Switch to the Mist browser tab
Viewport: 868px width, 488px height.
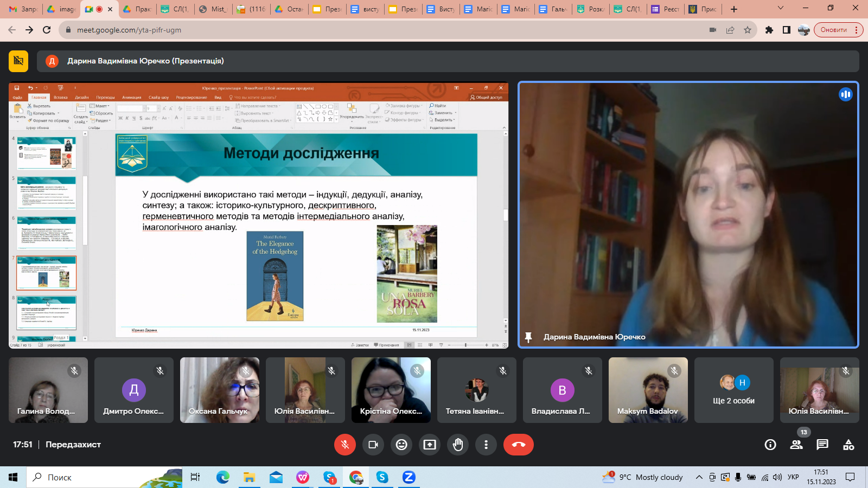pyautogui.click(x=214, y=9)
